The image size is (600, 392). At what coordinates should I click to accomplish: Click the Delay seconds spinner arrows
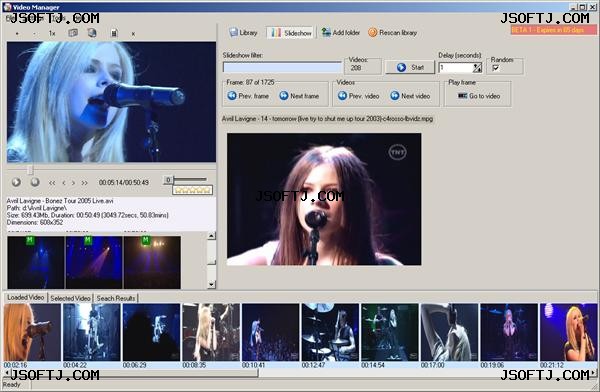(x=477, y=68)
